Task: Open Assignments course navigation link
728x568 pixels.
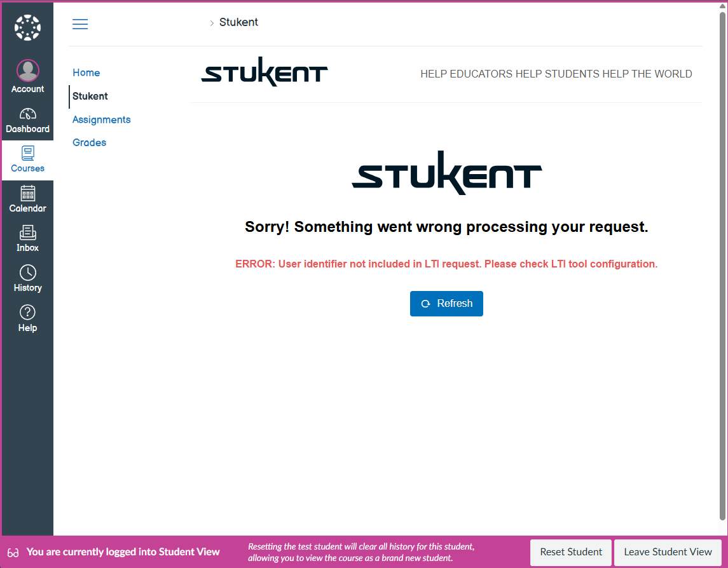Action: 101,119
